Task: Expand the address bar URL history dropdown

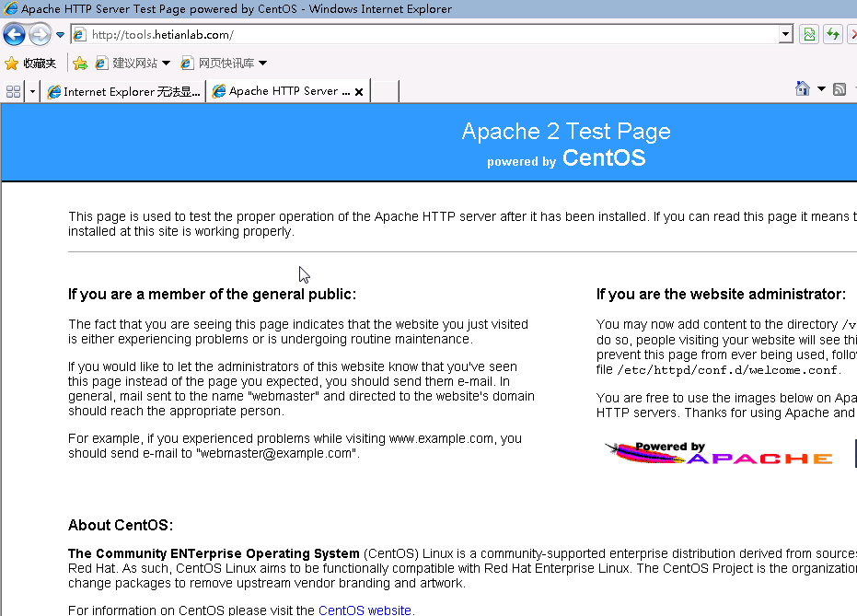Action: pos(785,34)
